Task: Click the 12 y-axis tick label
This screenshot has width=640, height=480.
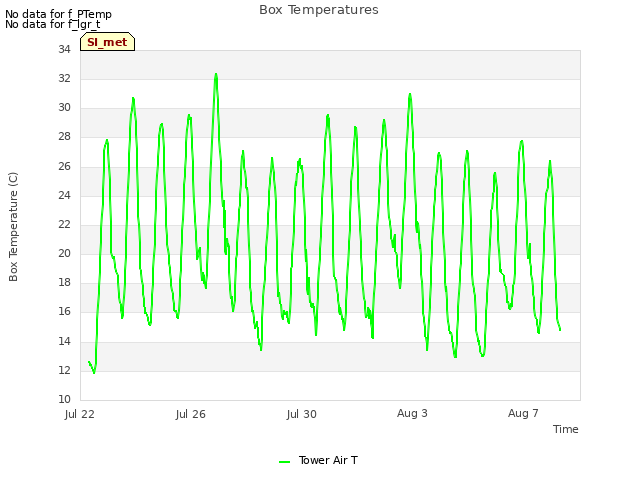Action: [64, 370]
